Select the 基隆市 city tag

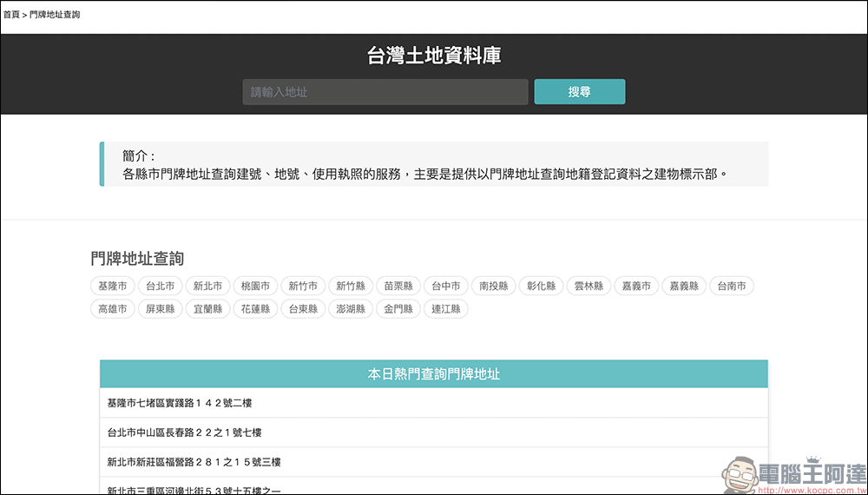pos(113,286)
